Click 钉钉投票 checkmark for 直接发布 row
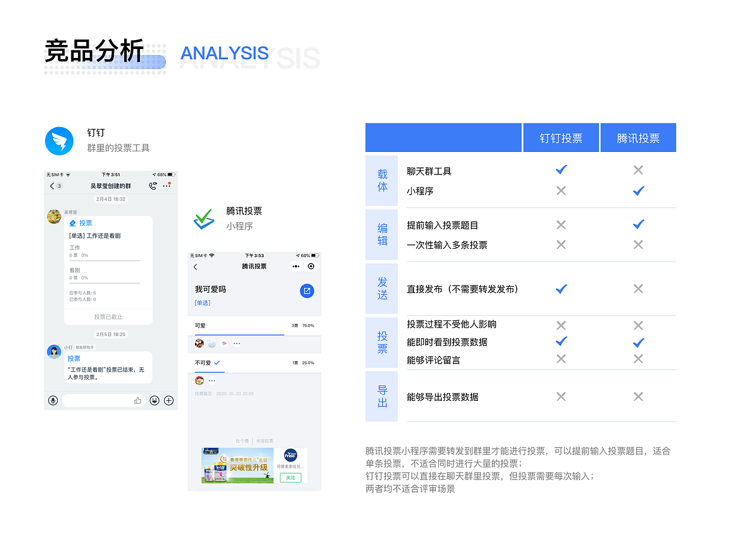The height and width of the screenshot is (535, 756). pyautogui.click(x=562, y=288)
